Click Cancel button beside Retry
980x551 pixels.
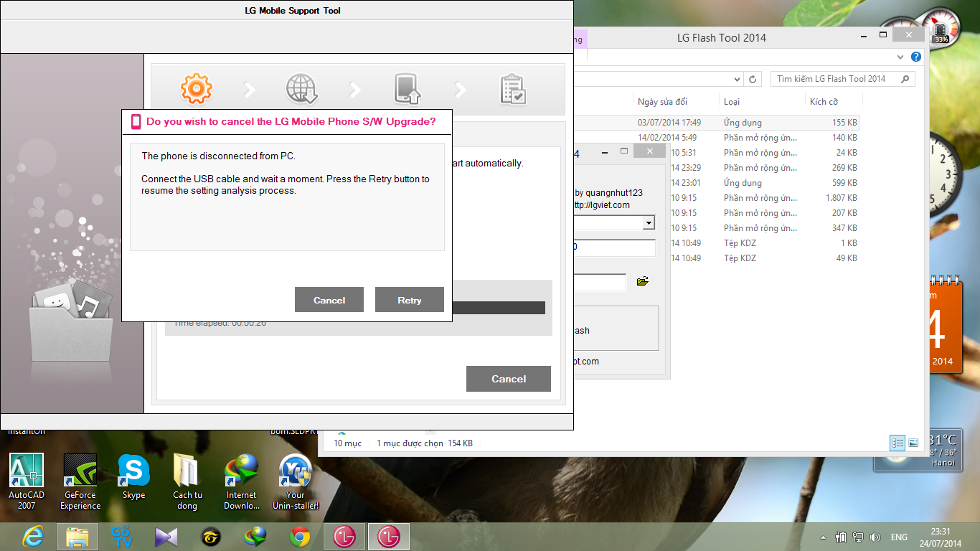click(x=329, y=300)
